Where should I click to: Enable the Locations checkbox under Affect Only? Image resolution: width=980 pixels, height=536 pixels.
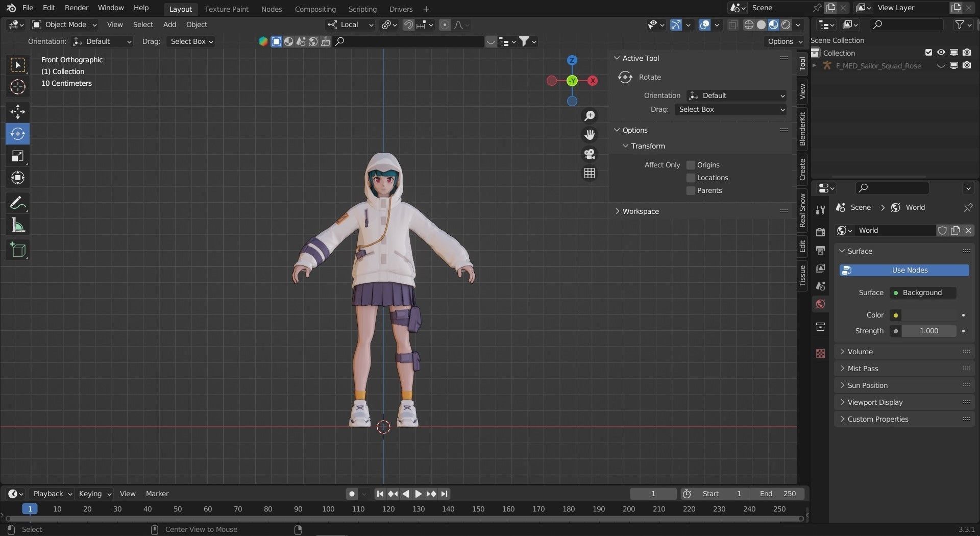691,178
